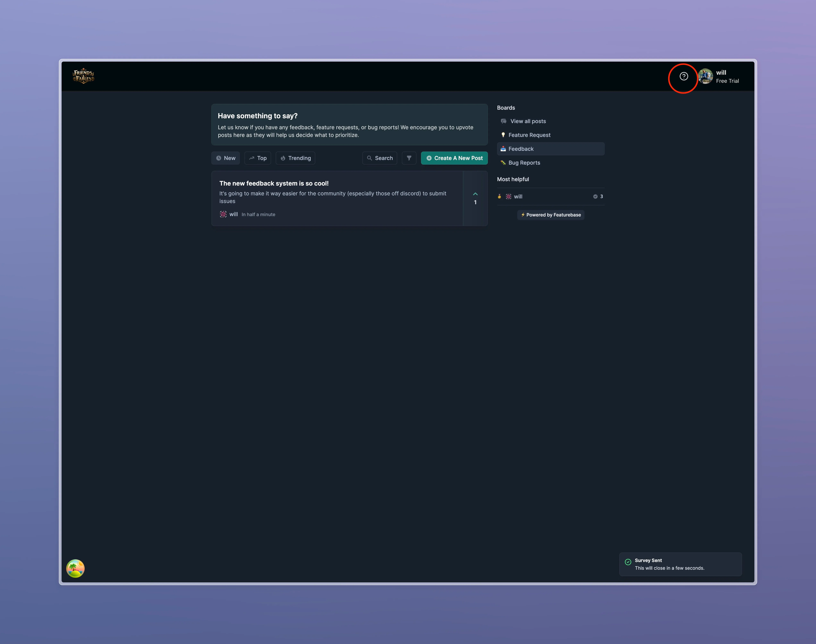Click will's name under the post
Image resolution: width=816 pixels, height=644 pixels.
pos(234,214)
